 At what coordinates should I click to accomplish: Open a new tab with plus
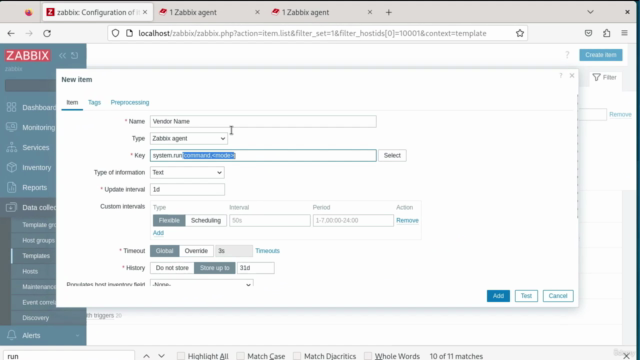pyautogui.click(x=389, y=12)
